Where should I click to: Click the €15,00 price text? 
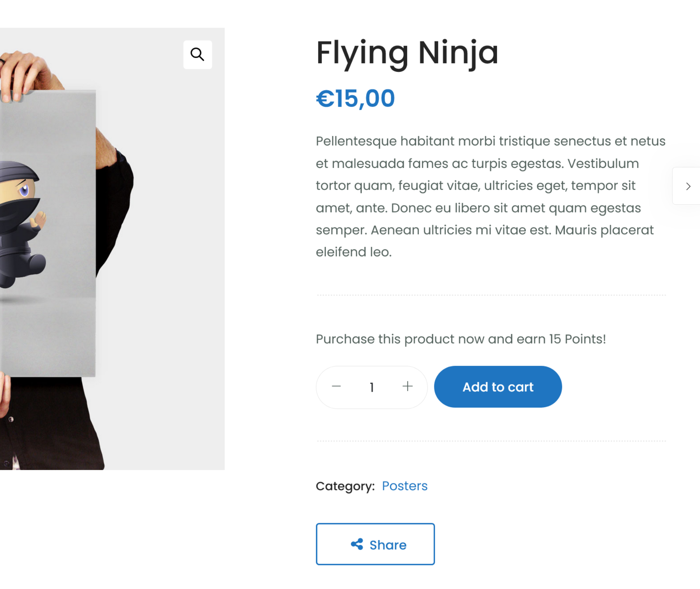click(356, 99)
